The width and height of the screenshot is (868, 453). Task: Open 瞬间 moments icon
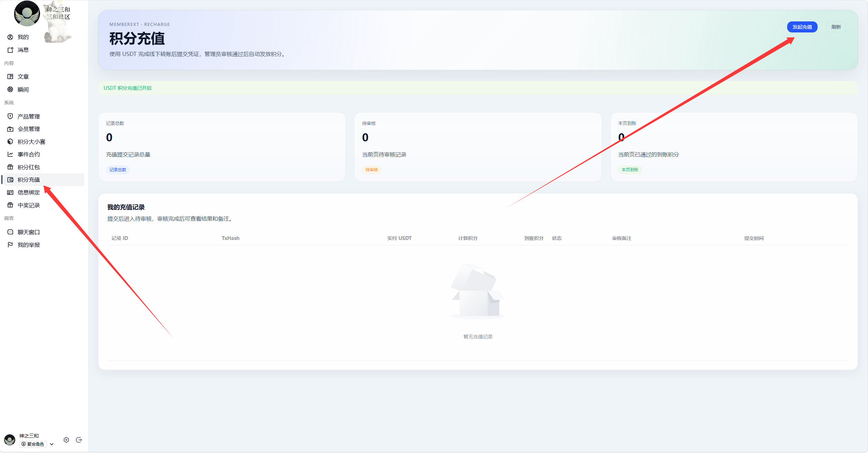(10, 89)
